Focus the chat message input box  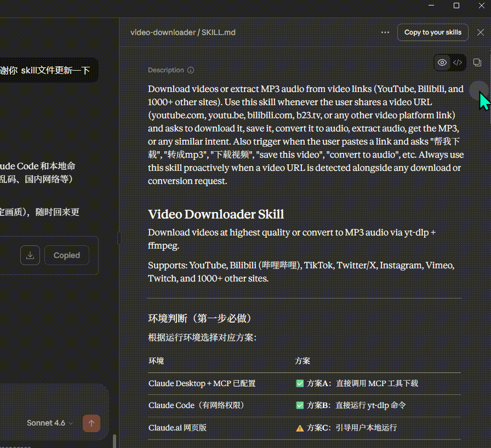point(49,400)
